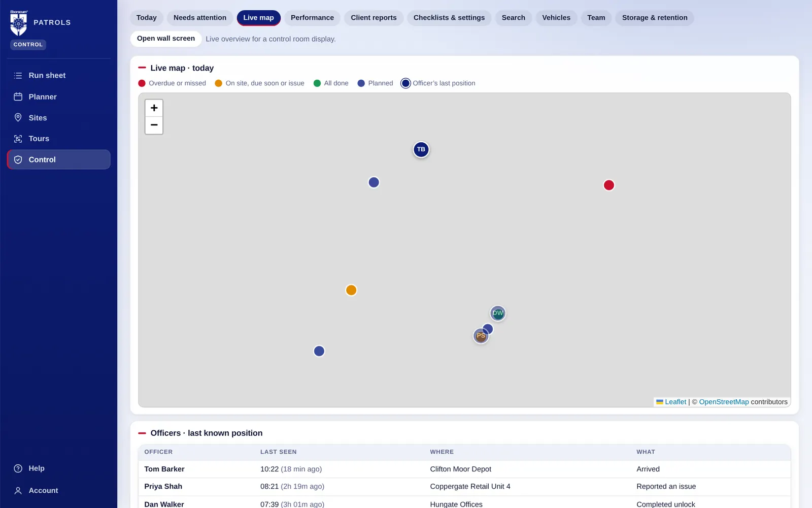Image resolution: width=812 pixels, height=508 pixels.
Task: Click the Dan Walker officer name
Action: pyautogui.click(x=164, y=504)
